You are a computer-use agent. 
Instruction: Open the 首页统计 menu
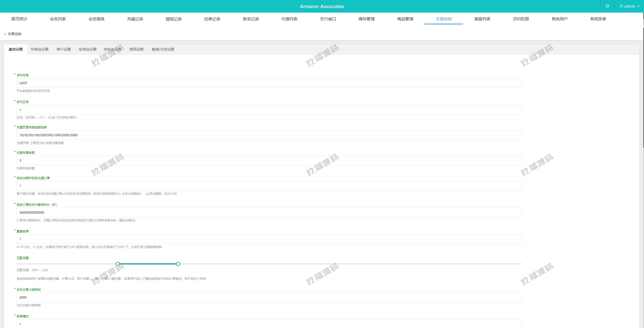pyautogui.click(x=19, y=19)
